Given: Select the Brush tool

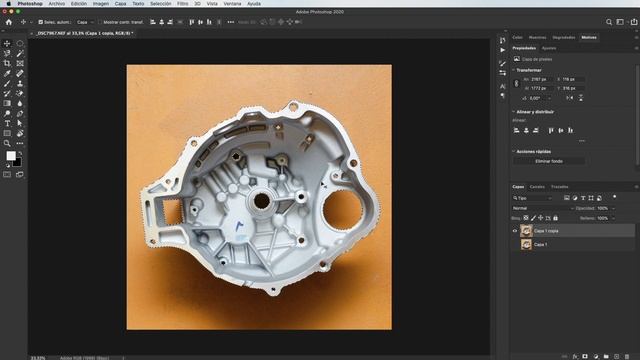Looking at the screenshot, I should click(x=7, y=83).
